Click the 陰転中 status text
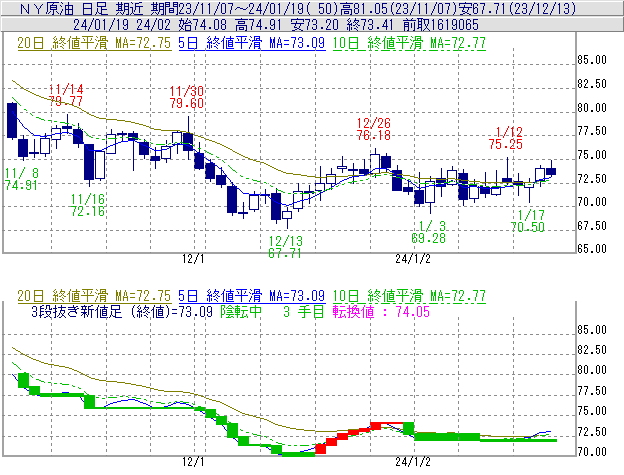 pos(242,311)
